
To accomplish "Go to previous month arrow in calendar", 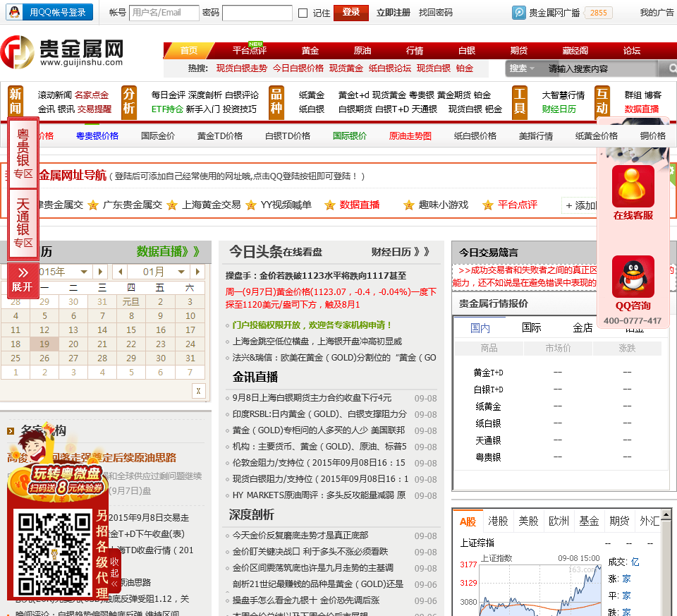I will [x=121, y=272].
